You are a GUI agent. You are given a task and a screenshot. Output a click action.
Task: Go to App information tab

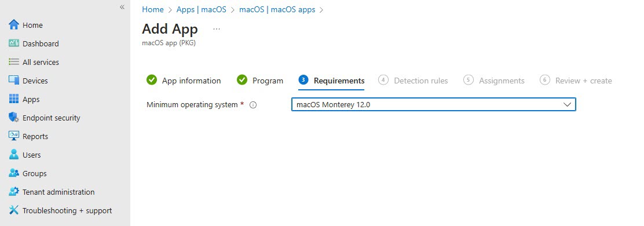coord(184,81)
